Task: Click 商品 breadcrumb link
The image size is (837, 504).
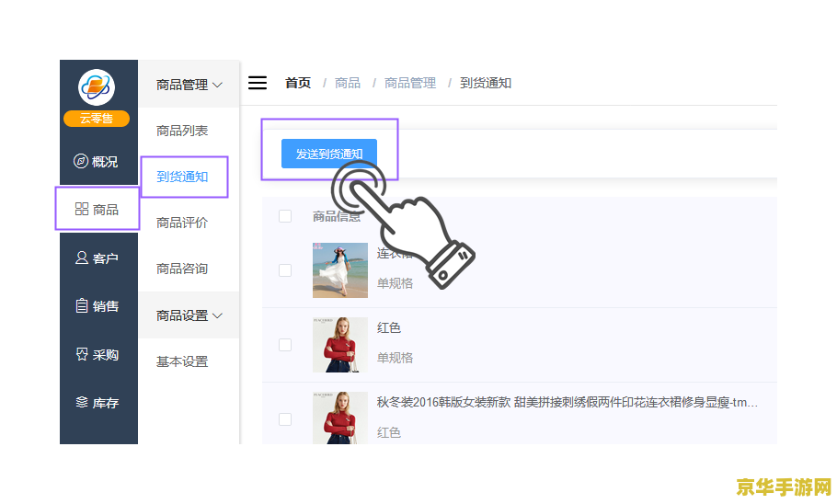Action: point(348,83)
